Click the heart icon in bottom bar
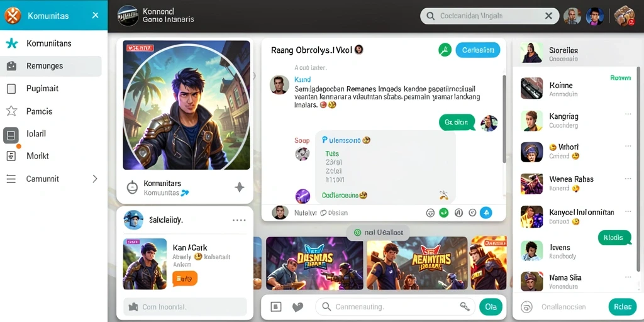The image size is (644, 322). tap(297, 307)
